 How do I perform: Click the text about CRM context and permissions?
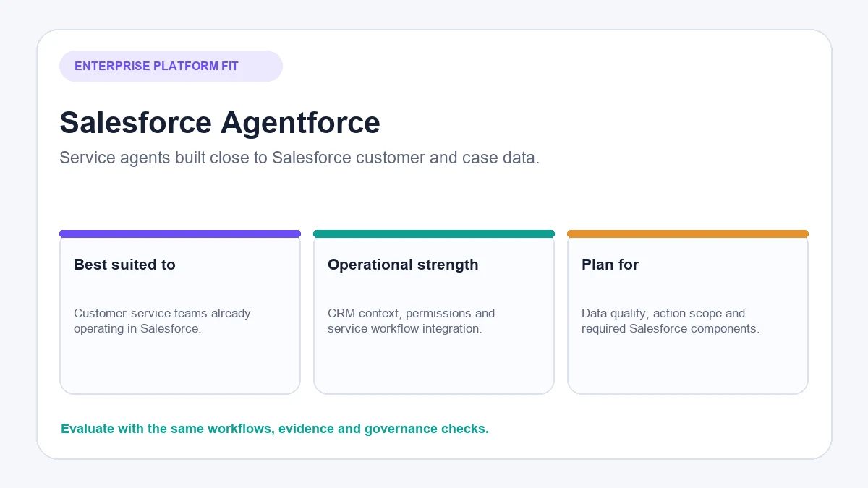[x=411, y=321]
